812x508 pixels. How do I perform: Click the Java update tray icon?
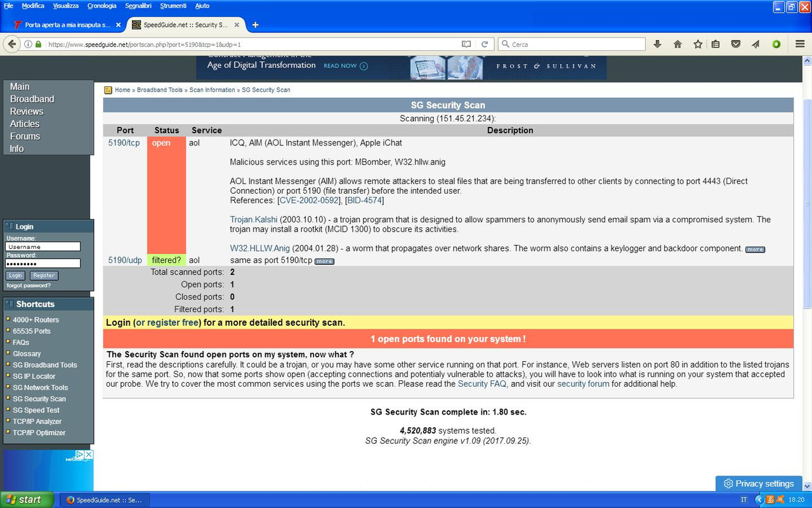pos(770,500)
